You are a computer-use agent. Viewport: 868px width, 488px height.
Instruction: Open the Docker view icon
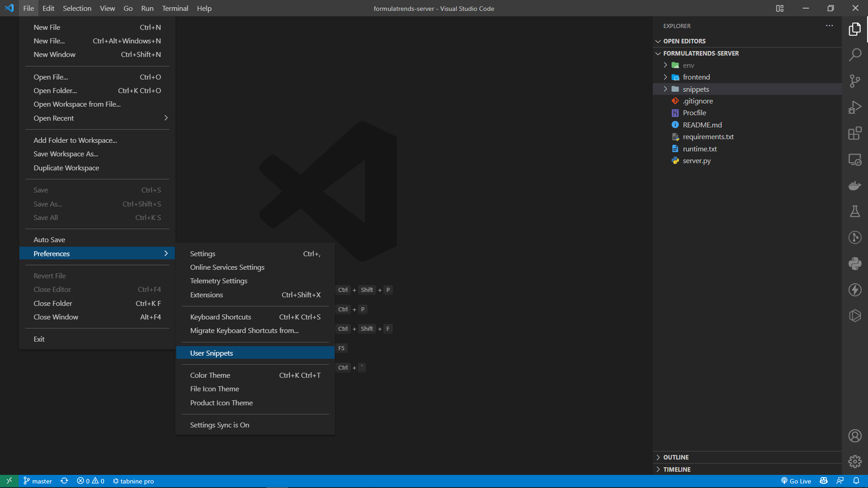point(854,186)
